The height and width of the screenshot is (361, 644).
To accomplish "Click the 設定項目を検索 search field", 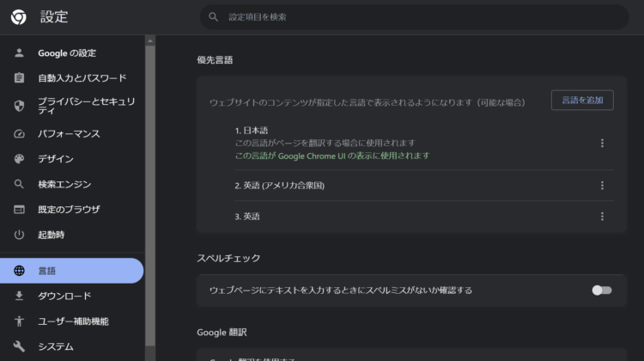I will (x=414, y=17).
